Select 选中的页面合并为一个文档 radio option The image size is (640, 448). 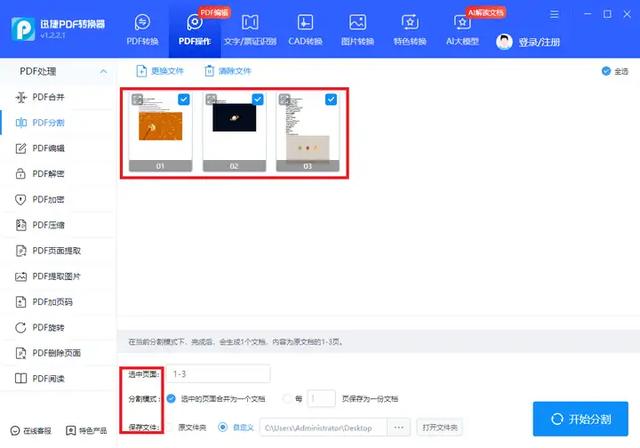tap(171, 399)
